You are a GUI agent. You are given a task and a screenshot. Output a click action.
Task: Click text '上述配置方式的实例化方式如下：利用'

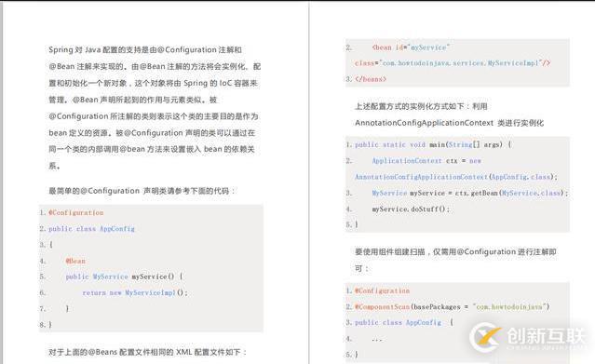click(x=421, y=106)
